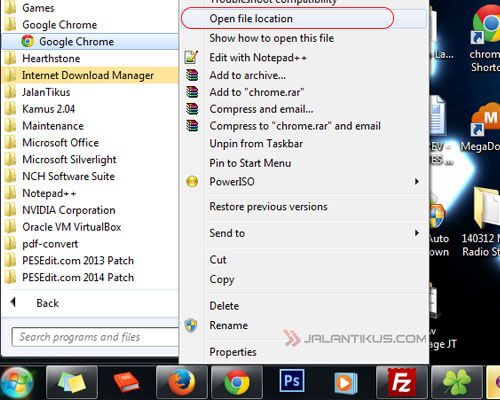Open Microsoft Silverlight folder
The width and height of the screenshot is (500, 400).
[69, 160]
